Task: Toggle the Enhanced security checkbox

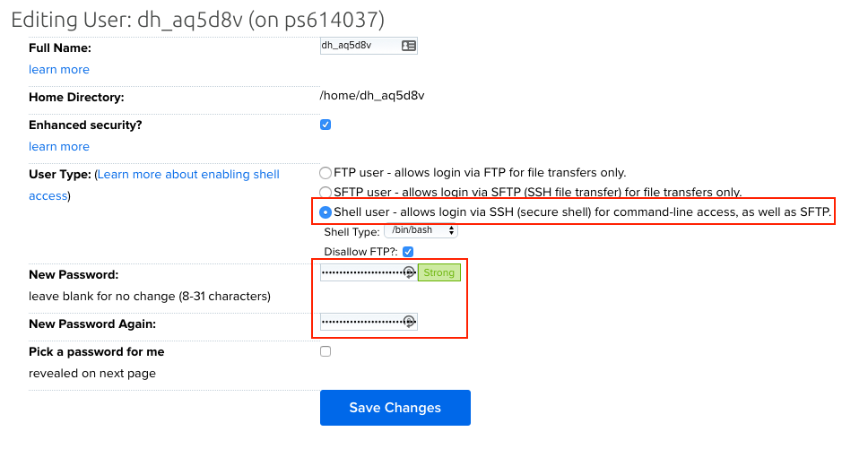Action: pos(325,125)
